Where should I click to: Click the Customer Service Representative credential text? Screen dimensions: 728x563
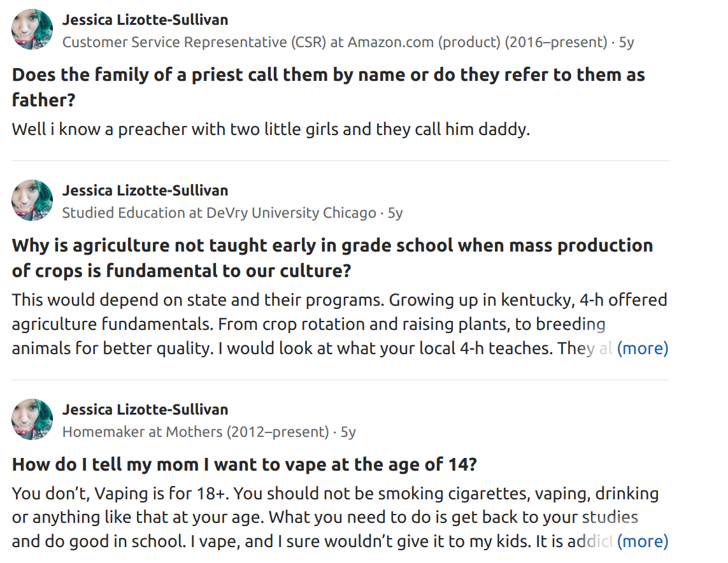coord(334,42)
